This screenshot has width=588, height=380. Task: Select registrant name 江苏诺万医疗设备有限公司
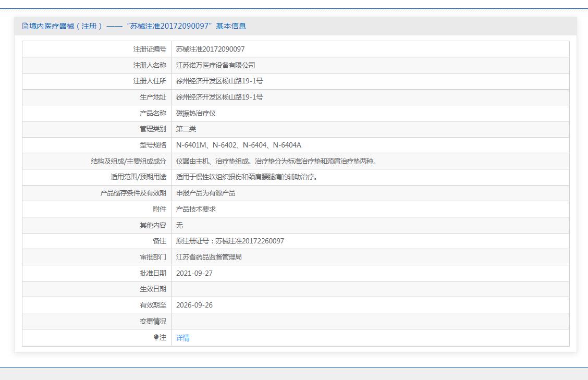click(215, 65)
